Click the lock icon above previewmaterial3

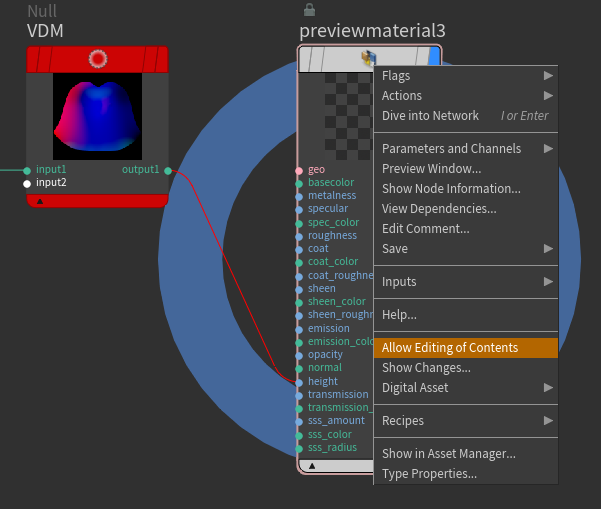tap(309, 10)
